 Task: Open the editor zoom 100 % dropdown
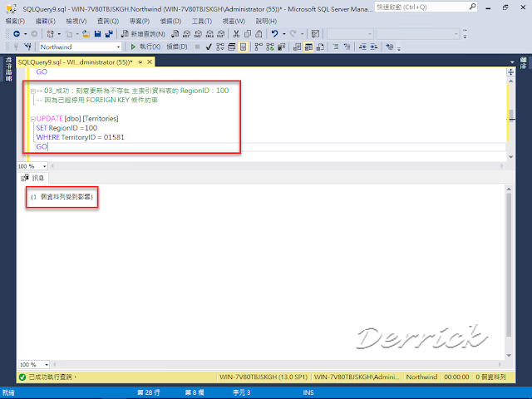[x=44, y=166]
